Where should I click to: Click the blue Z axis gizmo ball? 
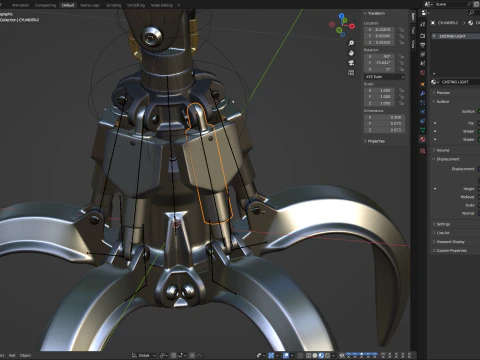(x=341, y=16)
